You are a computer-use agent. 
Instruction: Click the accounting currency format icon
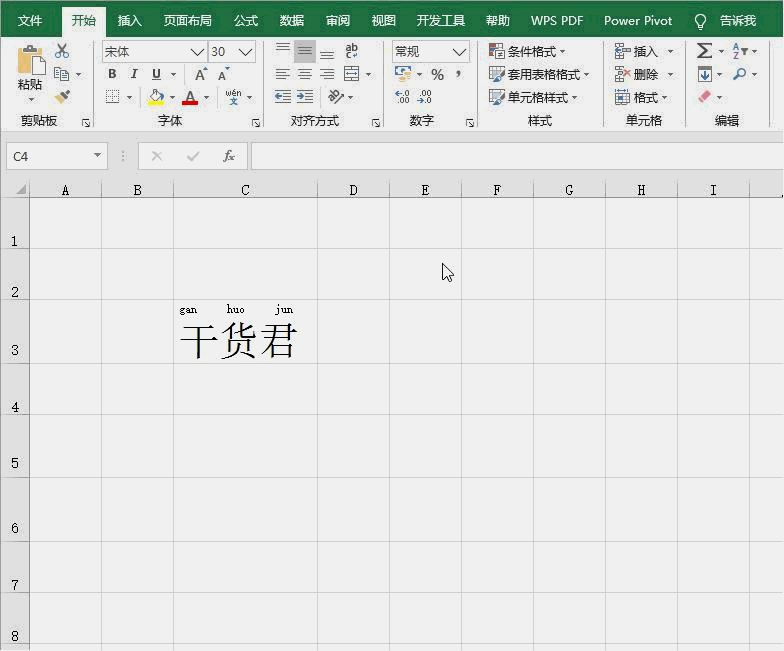[403, 74]
